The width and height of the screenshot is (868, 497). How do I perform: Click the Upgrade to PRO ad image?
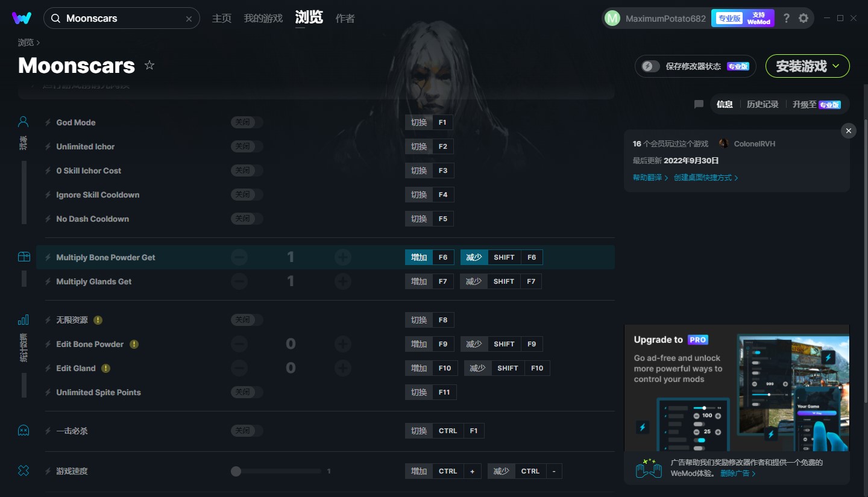tap(737, 388)
